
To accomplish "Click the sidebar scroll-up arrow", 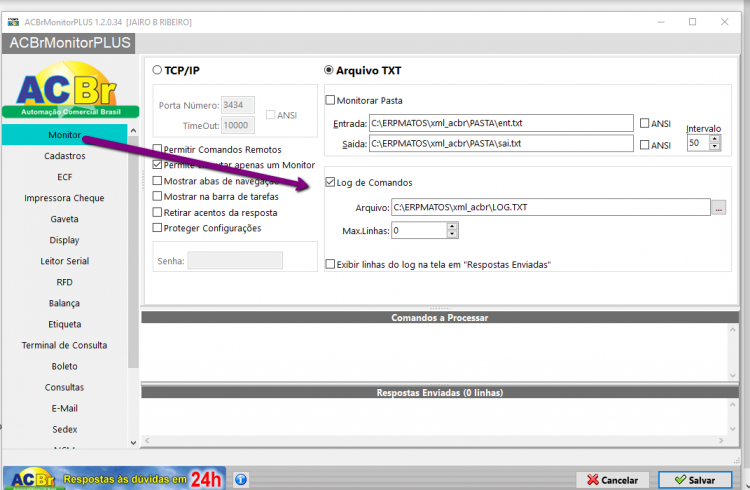I will pos(133,131).
